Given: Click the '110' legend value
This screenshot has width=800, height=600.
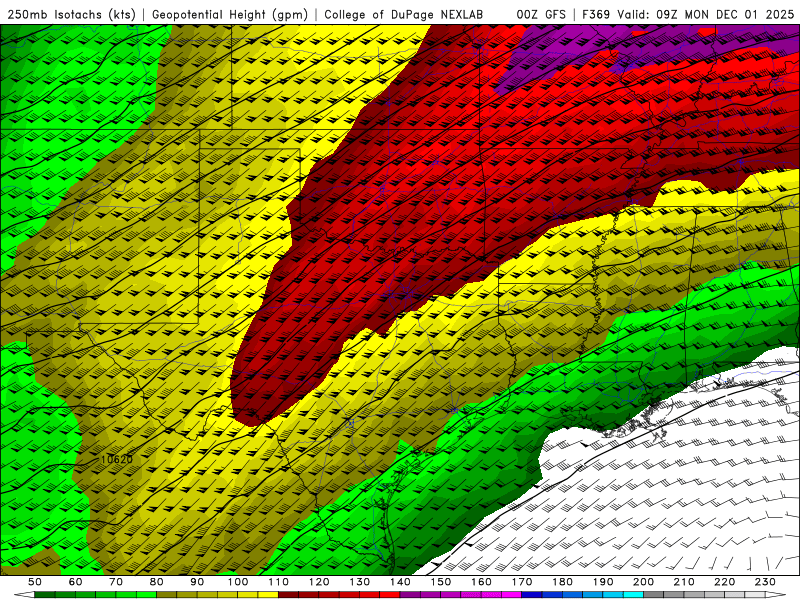Looking at the screenshot, I should coord(279,582).
